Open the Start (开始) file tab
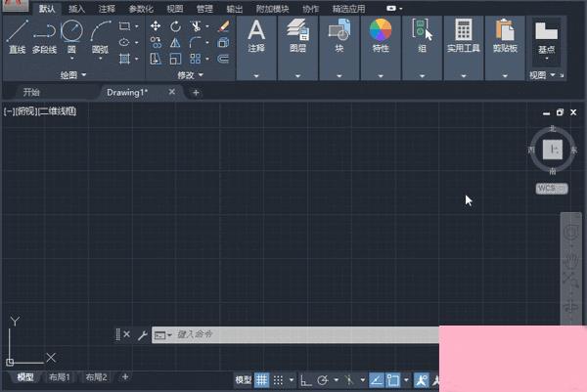Viewport: 587px width, 392px height. click(31, 92)
